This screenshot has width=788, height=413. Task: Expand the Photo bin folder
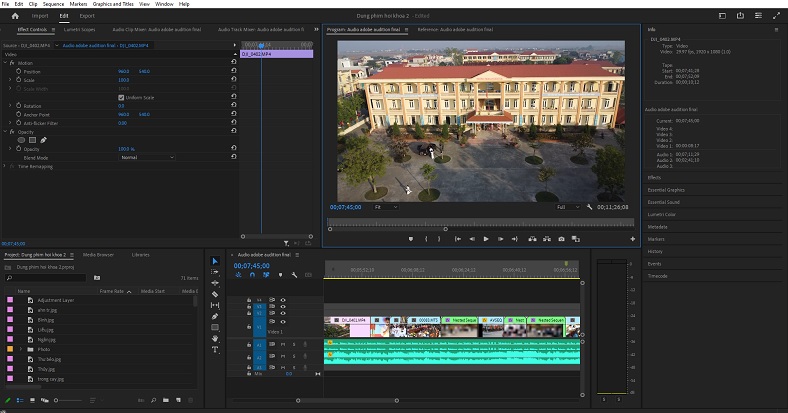(x=21, y=348)
